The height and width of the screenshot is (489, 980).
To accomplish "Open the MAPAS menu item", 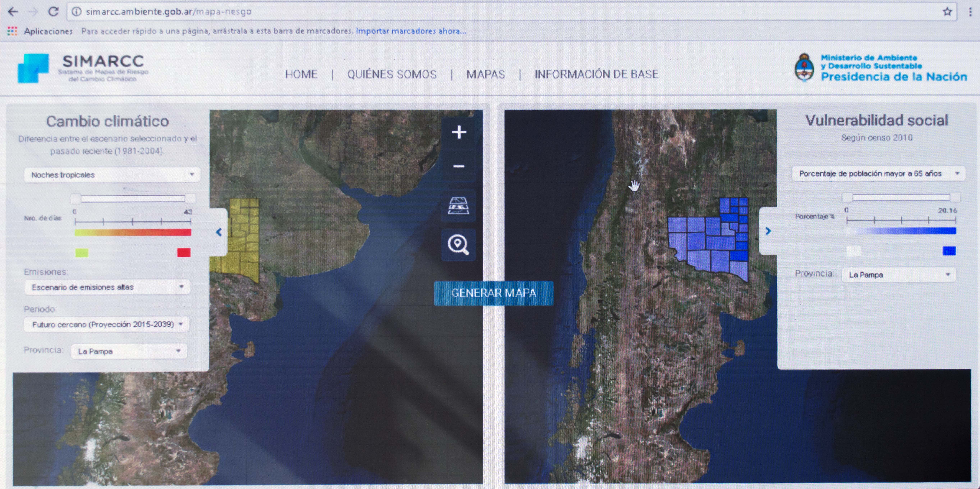I will [486, 74].
